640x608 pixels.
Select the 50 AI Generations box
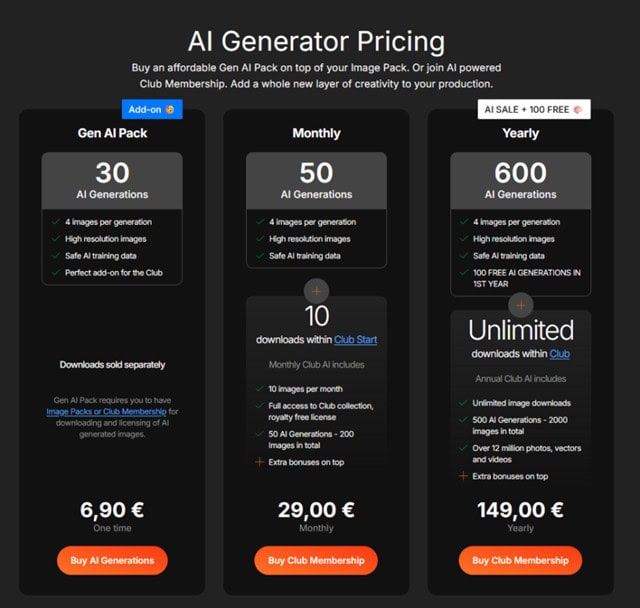point(316,181)
